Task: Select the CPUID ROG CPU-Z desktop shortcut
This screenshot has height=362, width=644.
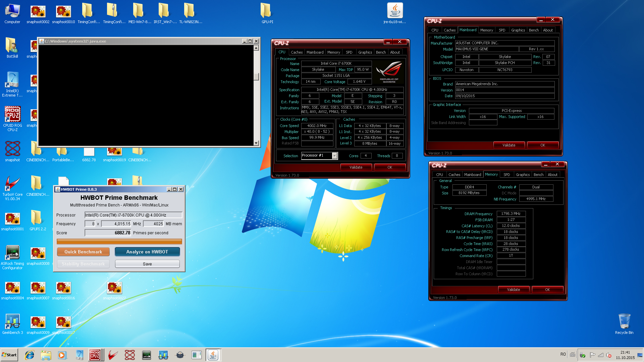Action: [12, 119]
